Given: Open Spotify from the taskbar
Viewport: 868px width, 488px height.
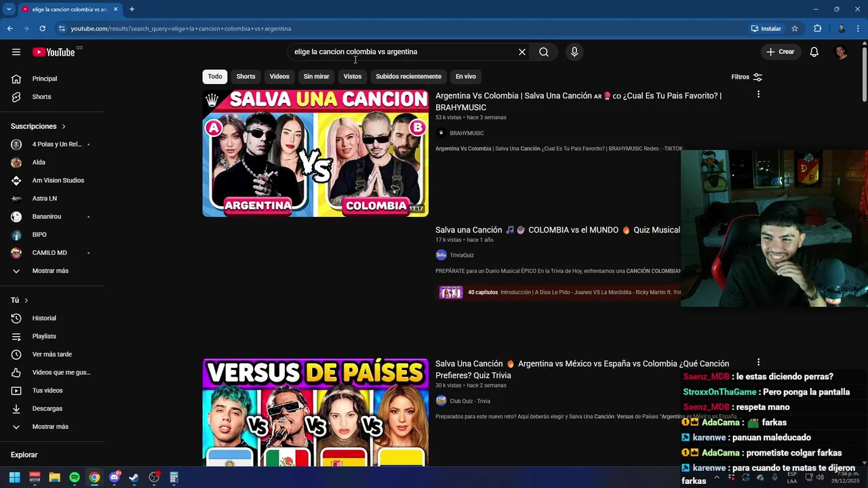Looking at the screenshot, I should tap(75, 478).
